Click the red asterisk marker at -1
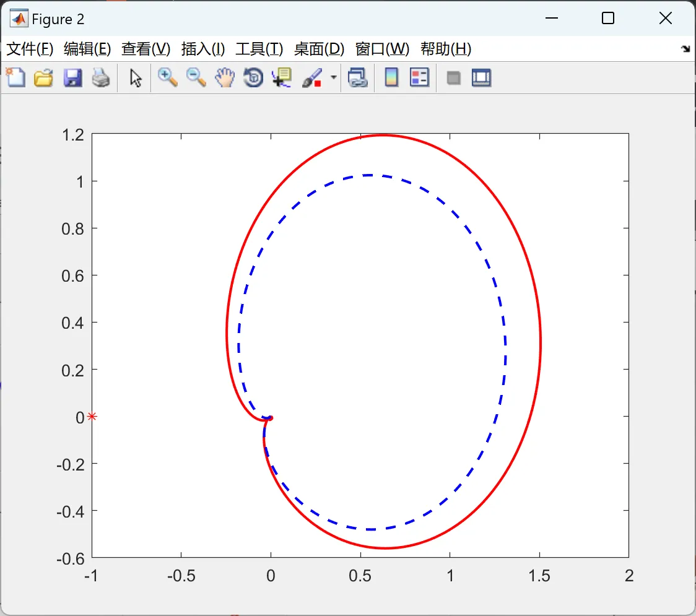Screen dimensions: 696x616 point(92,417)
